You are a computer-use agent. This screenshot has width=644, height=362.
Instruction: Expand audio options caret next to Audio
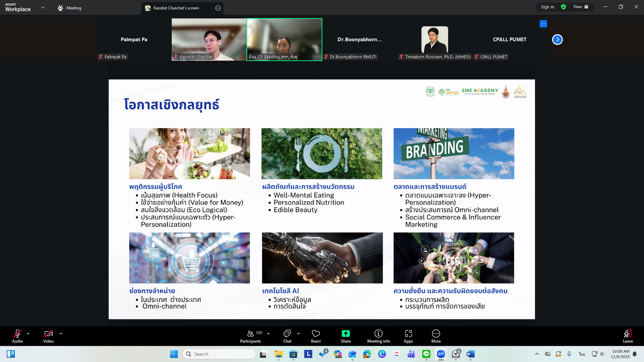tap(28, 334)
